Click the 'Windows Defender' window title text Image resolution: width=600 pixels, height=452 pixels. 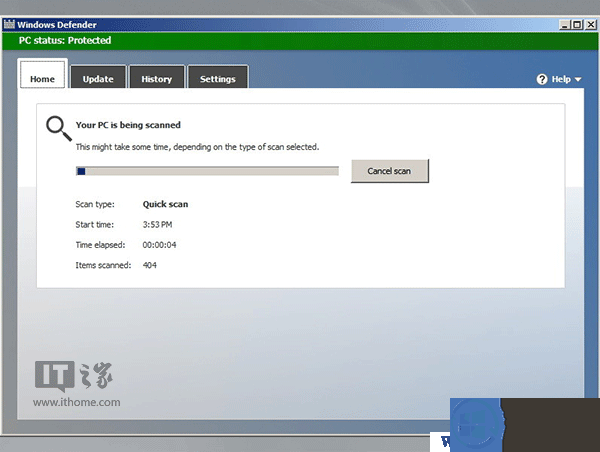[x=57, y=25]
